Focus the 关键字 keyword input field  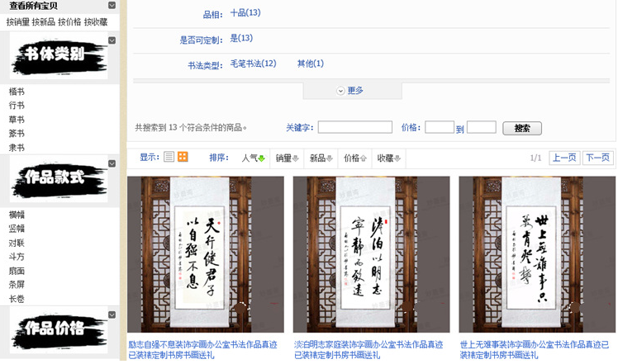pyautogui.click(x=354, y=127)
